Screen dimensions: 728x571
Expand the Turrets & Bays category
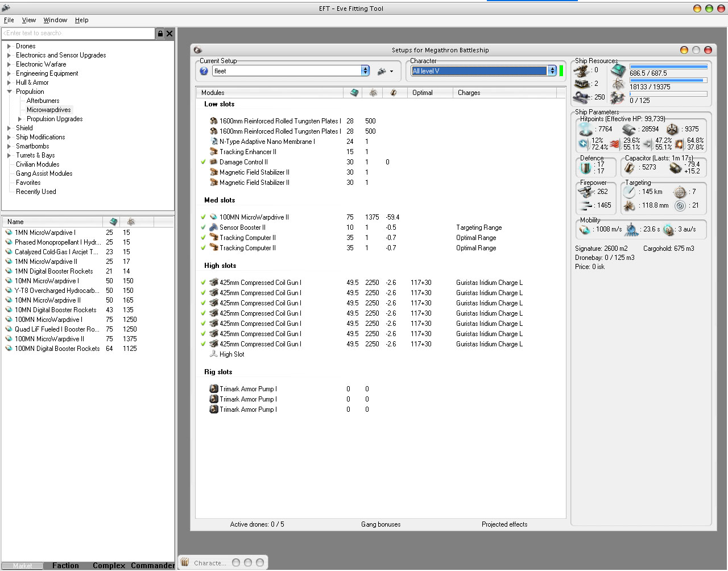coord(9,155)
